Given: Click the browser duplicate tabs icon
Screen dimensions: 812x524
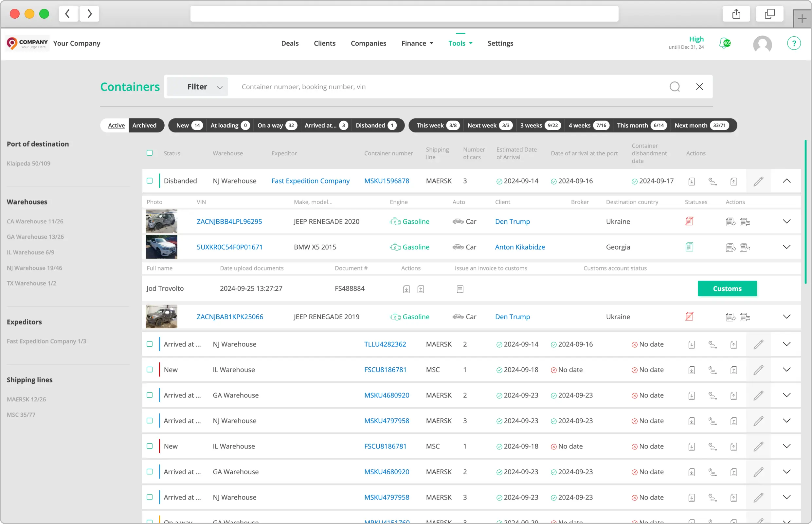Looking at the screenshot, I should [769, 14].
